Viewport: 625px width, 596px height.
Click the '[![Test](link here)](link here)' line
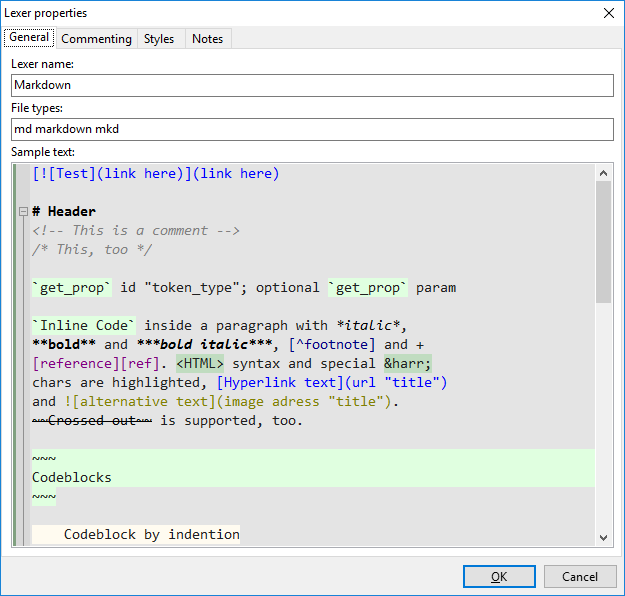pyautogui.click(x=156, y=173)
